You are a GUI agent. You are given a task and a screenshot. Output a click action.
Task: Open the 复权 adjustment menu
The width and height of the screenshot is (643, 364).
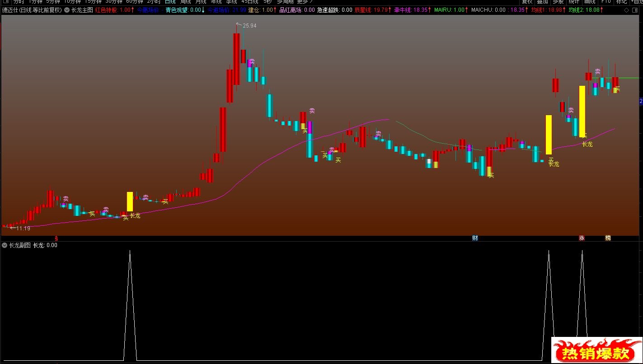pos(527,2)
